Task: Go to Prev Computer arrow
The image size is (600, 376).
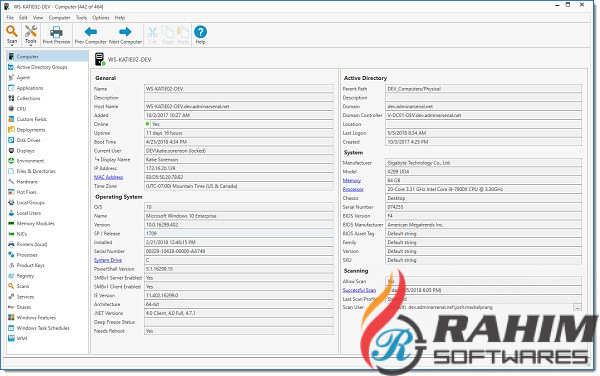Action: click(91, 32)
